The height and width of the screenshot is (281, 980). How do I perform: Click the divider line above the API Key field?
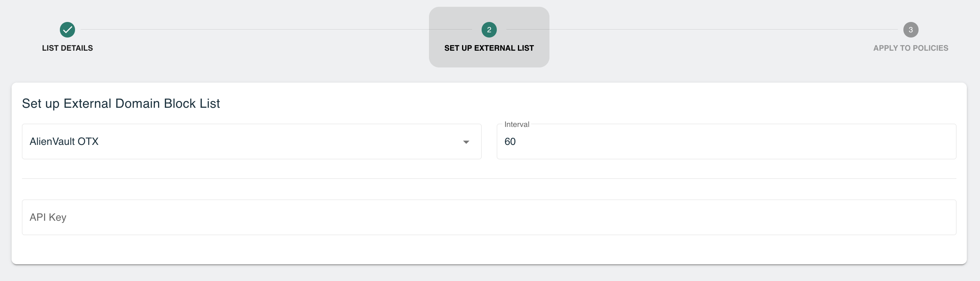tap(489, 178)
